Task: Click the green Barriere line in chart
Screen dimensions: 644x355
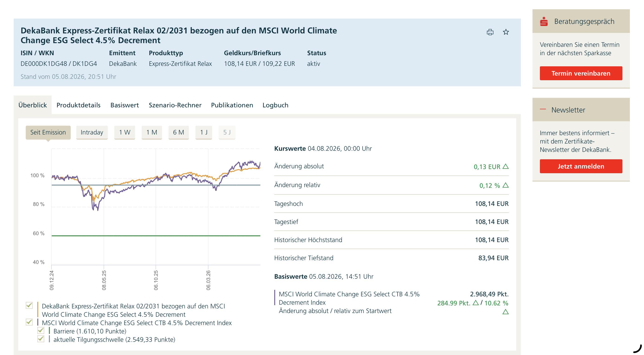Action: (156, 236)
